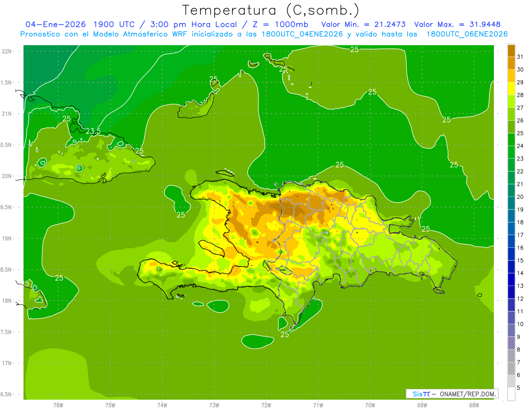Click the "9.5N" latitude label
This screenshot has width=532, height=411.
(7, 207)
